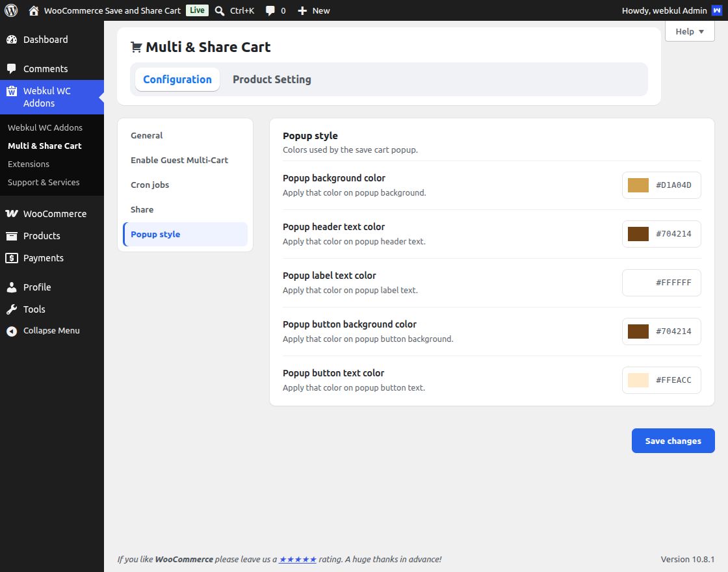Click the webkul Admin avatar icon
The image size is (728, 572).
pos(717,10)
